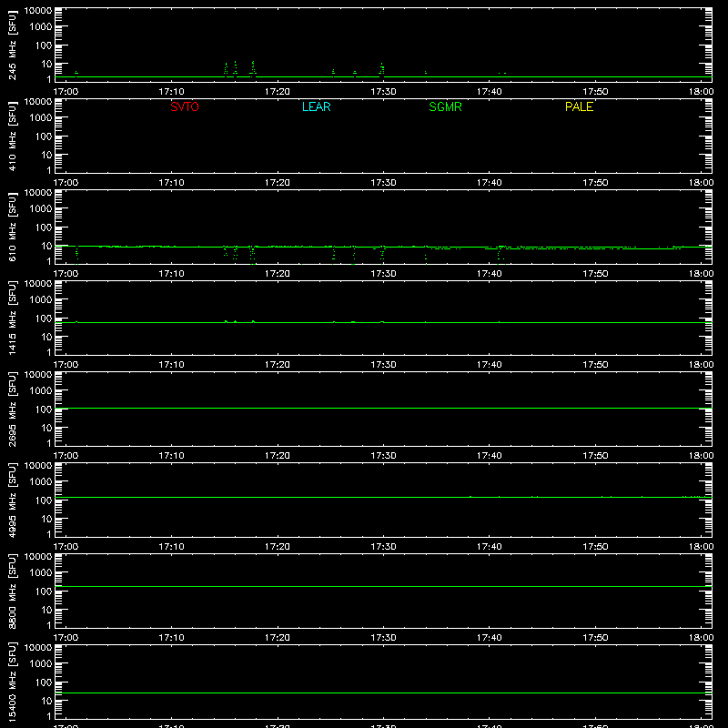
Task: Click the yellow PALE station label
Action: [x=579, y=106]
